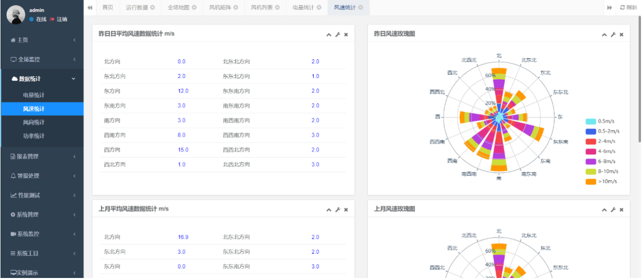Close the 运行数据 tab
The image size is (644, 280).
(x=152, y=8)
